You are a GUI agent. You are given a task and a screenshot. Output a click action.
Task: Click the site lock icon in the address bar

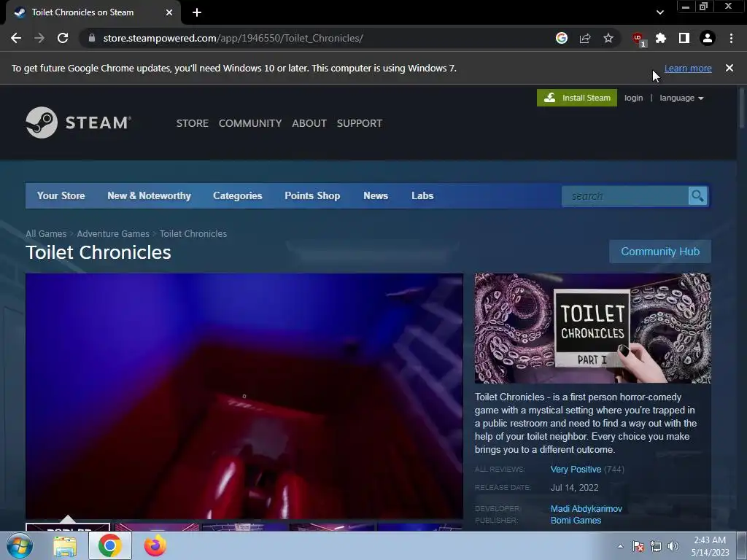(92, 38)
